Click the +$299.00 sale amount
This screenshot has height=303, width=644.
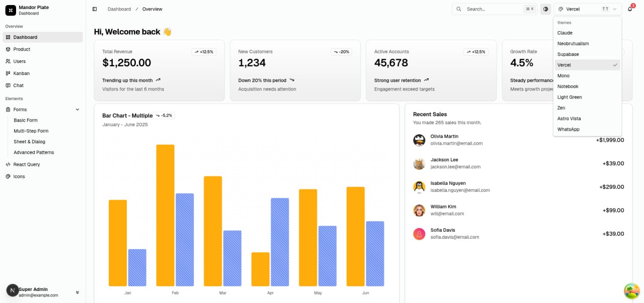point(612,187)
